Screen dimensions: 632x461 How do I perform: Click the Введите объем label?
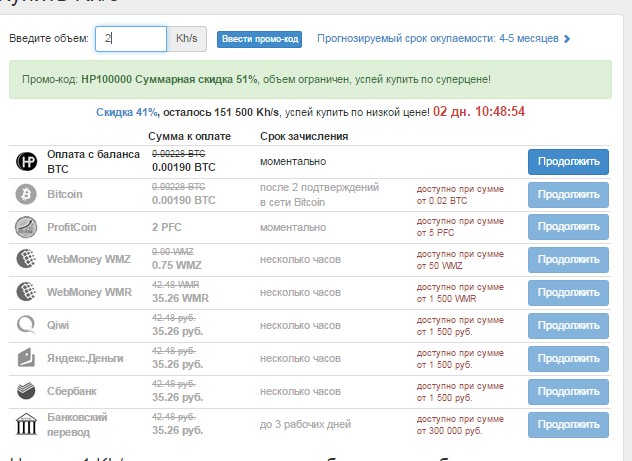tap(49, 39)
